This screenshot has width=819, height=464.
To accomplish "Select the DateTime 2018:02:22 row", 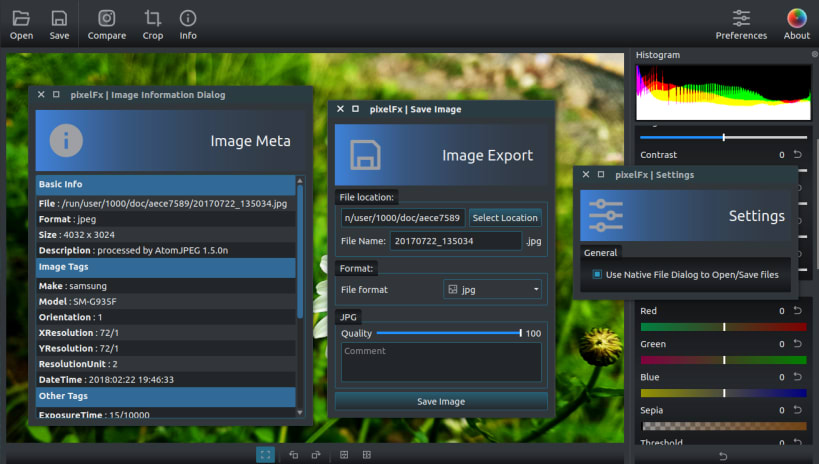I will click(166, 380).
